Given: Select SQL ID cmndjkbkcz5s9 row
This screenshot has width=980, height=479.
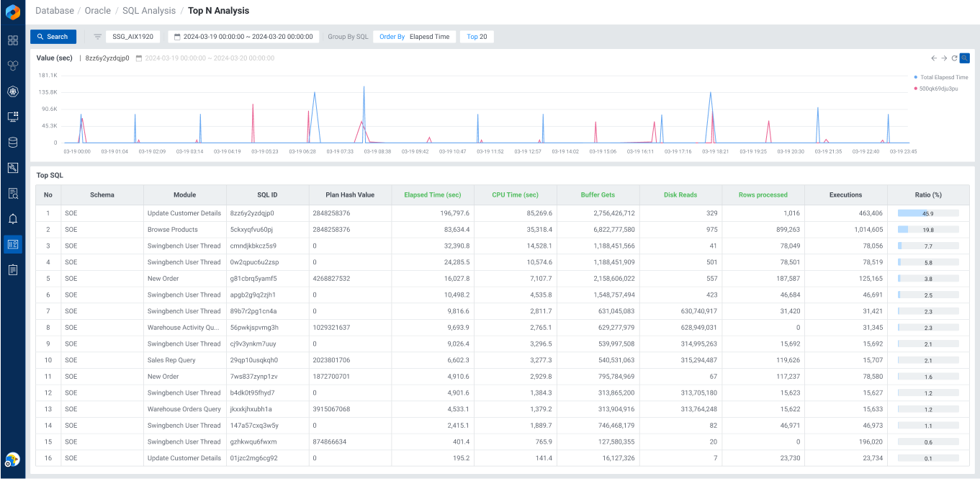Looking at the screenshot, I should 502,246.
